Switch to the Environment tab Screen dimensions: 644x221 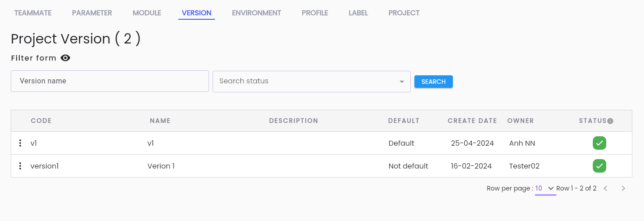tap(257, 13)
